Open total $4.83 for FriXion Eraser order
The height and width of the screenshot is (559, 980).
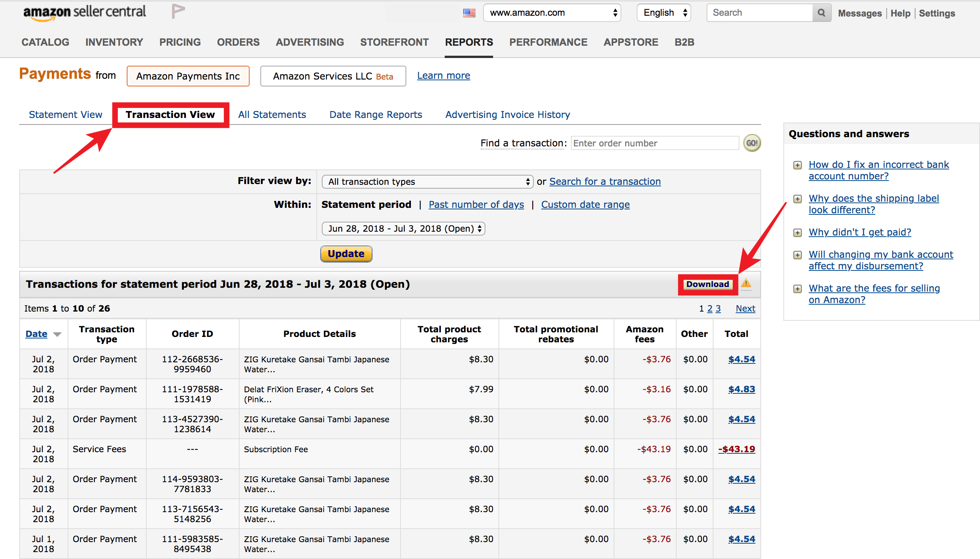(x=742, y=389)
